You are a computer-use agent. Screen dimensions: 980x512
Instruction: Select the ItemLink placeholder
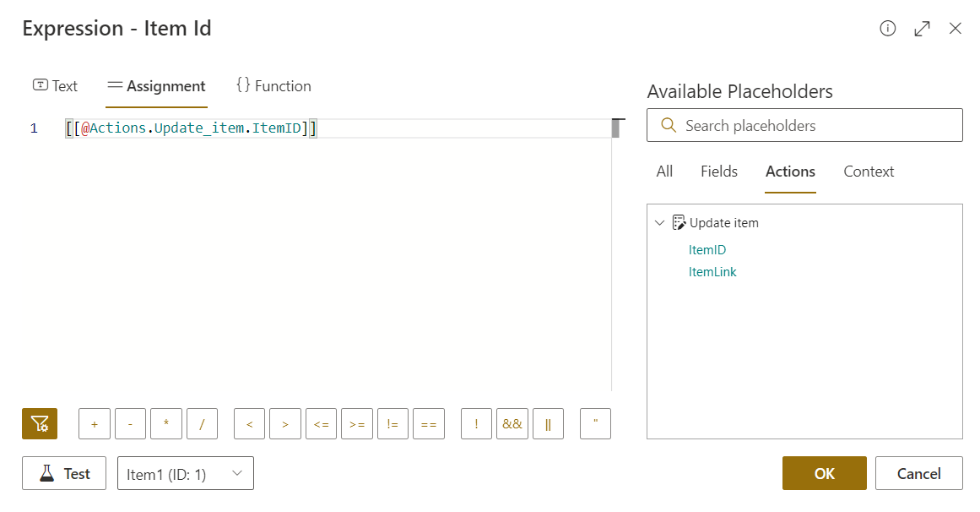click(x=712, y=272)
